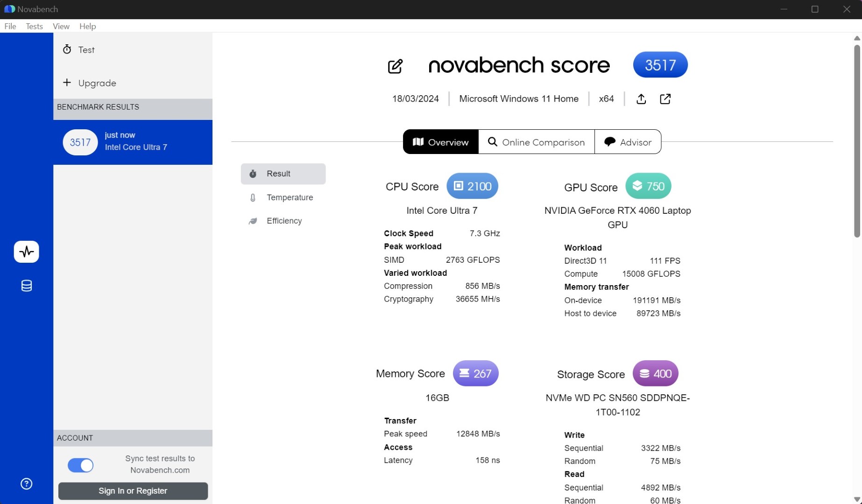This screenshot has width=862, height=504.
Task: Open the database icon in blue sidebar
Action: click(x=27, y=286)
